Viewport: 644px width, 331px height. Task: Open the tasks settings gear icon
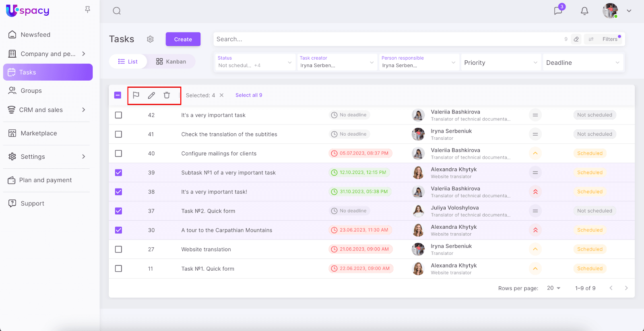point(150,39)
